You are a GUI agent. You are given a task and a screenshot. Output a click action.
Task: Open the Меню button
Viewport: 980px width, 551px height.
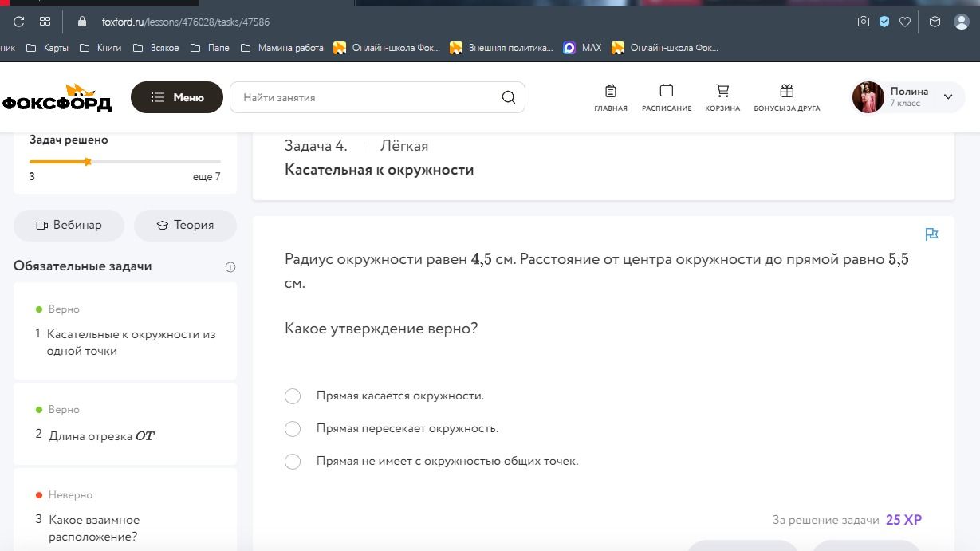click(x=177, y=97)
